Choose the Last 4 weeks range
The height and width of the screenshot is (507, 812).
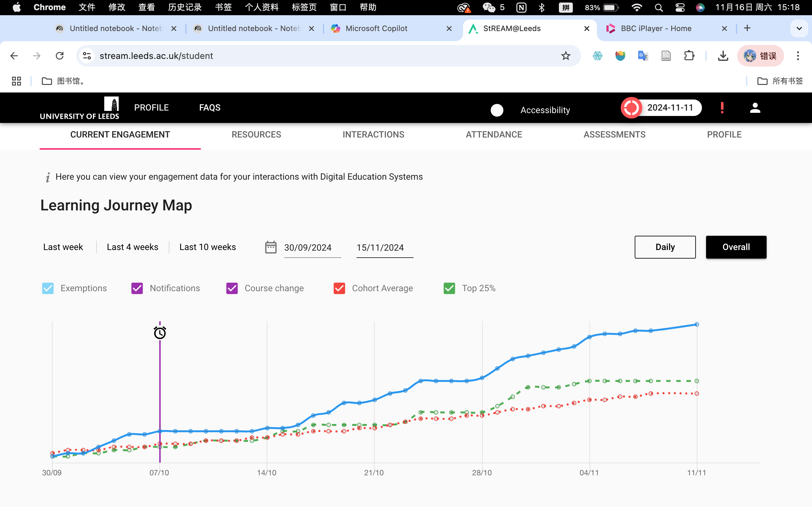[133, 247]
